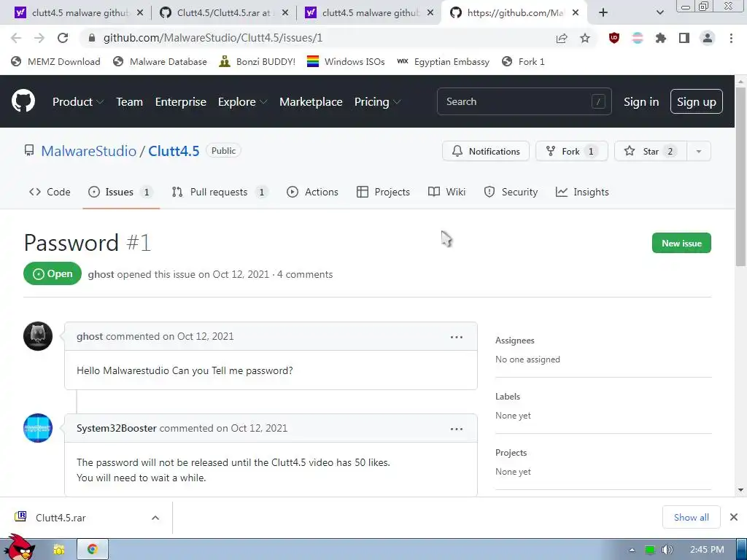
Task: Switch to the Actions tab
Action: 312,192
